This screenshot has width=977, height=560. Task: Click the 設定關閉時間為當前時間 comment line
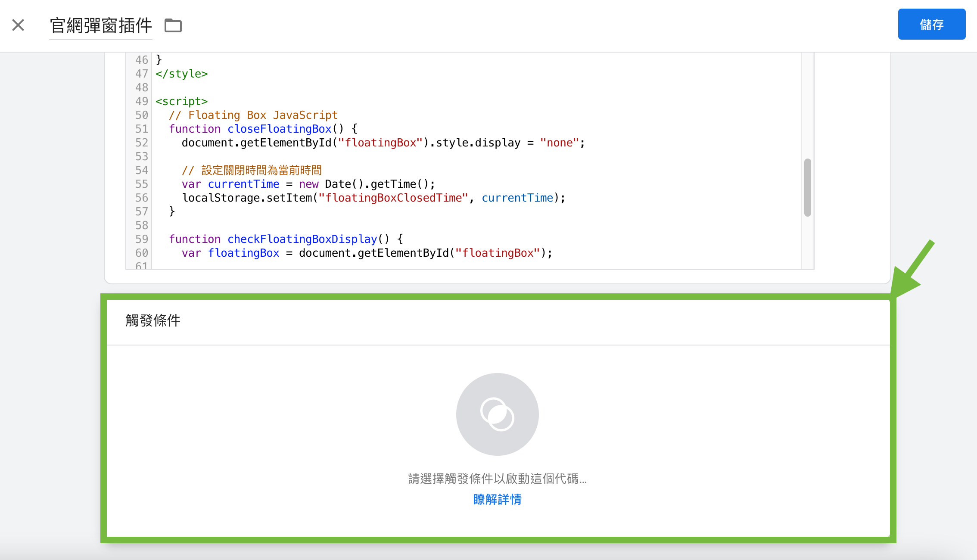pyautogui.click(x=252, y=170)
